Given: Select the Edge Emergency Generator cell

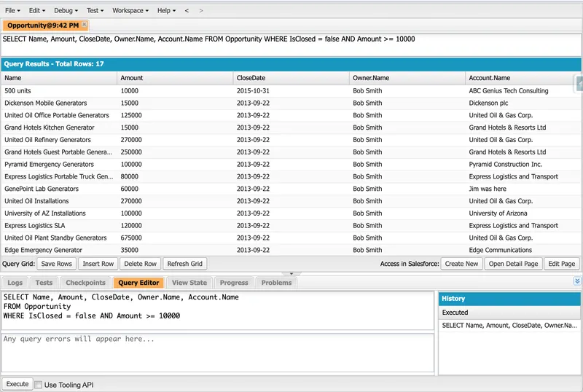Looking at the screenshot, I should 59,251.
